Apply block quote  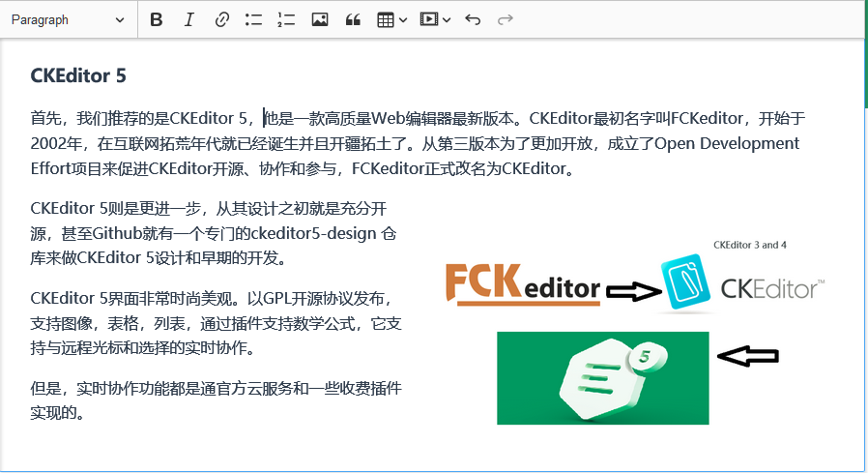(353, 20)
